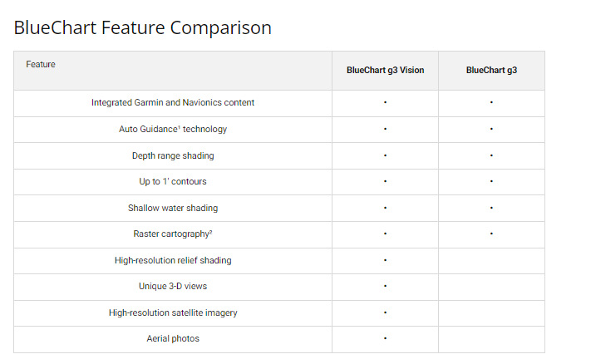The height and width of the screenshot is (364, 591).
Task: Click g3 dot for Auto Guidance row
Action: coord(491,130)
